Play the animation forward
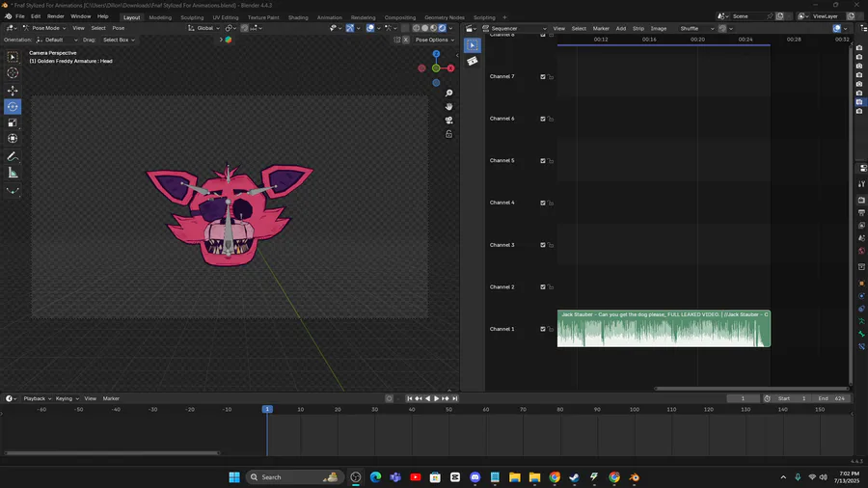 click(436, 398)
